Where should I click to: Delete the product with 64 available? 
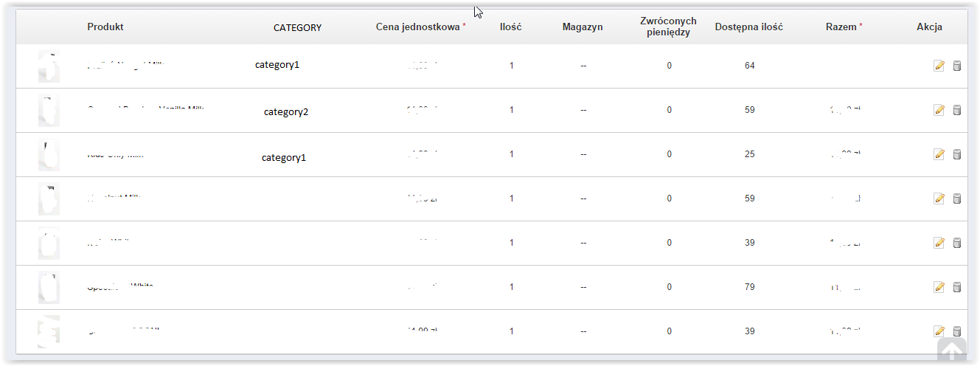point(957,66)
